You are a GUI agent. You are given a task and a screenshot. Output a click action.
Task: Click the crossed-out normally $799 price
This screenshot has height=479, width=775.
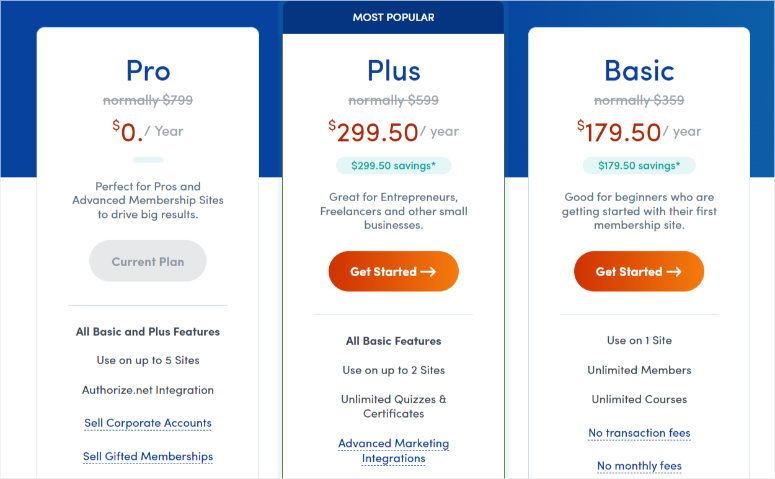[148, 100]
